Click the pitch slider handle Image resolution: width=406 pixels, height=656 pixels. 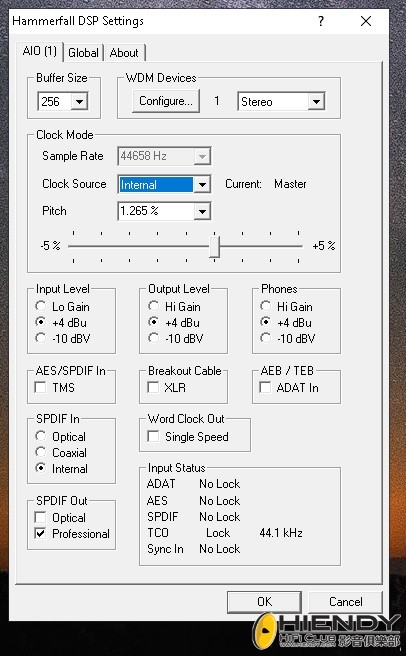pyautogui.click(x=214, y=247)
